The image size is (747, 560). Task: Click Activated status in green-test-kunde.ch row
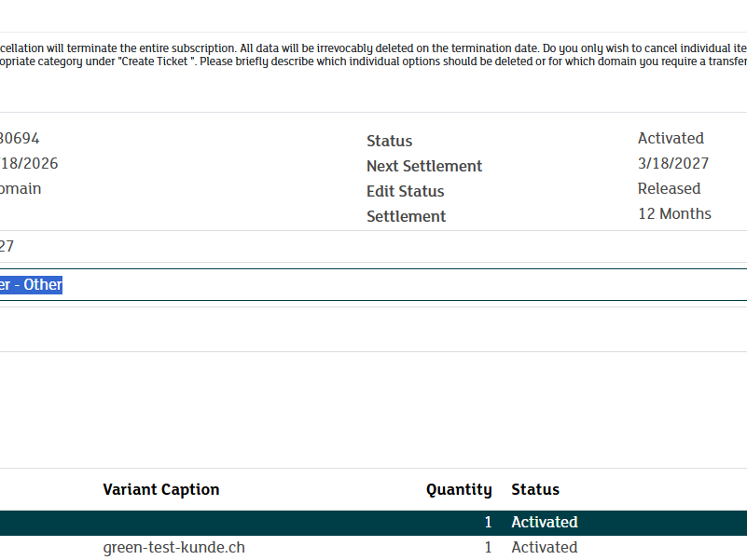point(544,548)
